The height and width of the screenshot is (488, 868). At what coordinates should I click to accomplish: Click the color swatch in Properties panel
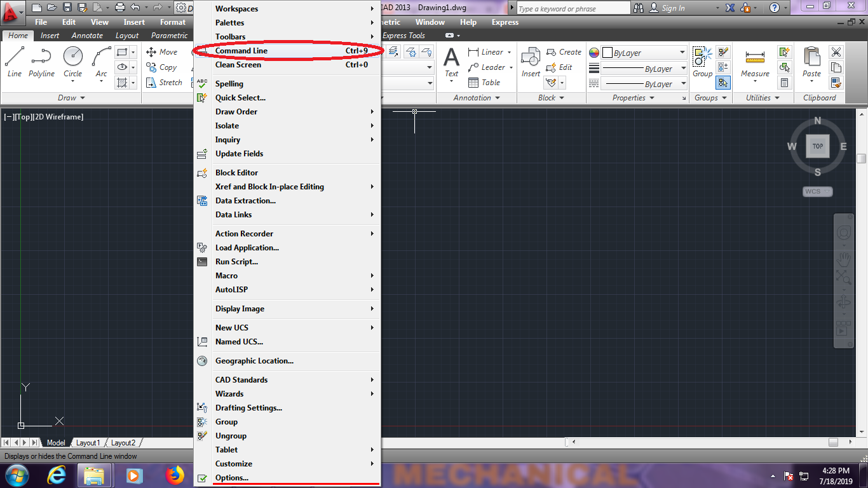(594, 52)
